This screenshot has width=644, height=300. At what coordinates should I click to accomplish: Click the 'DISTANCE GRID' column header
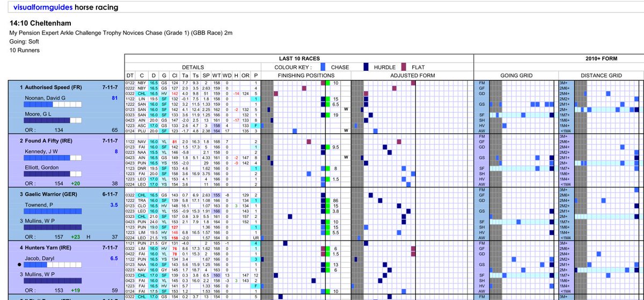point(601,76)
